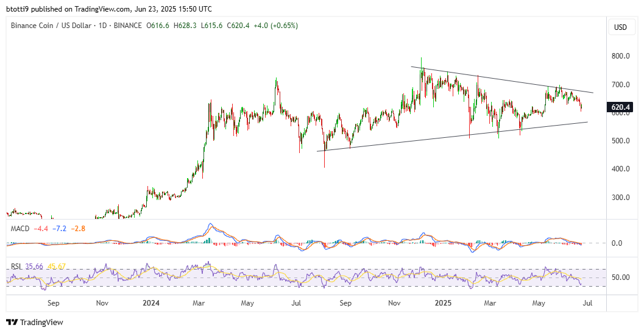This screenshot has width=644, height=333.
Task: Select the MACD indicator label
Action: (21, 229)
